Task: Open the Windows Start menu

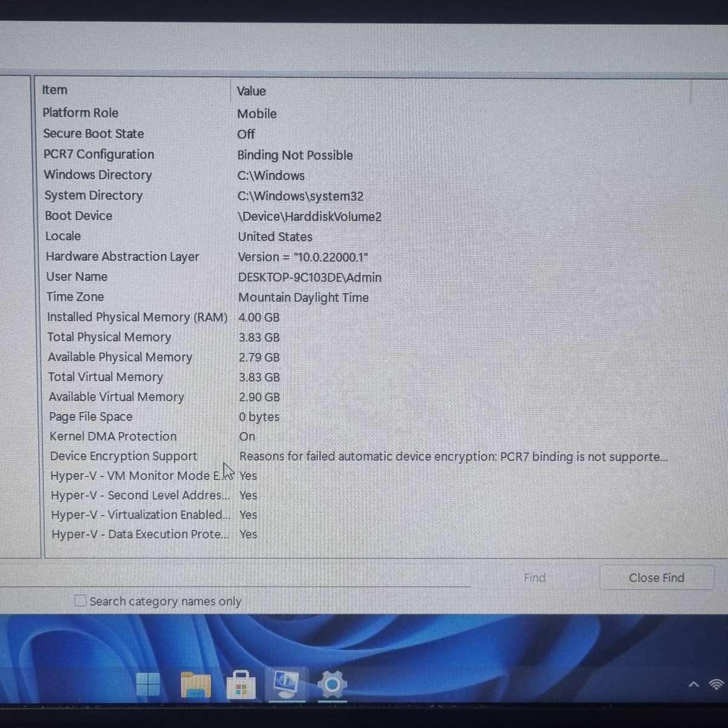Action: (148, 685)
